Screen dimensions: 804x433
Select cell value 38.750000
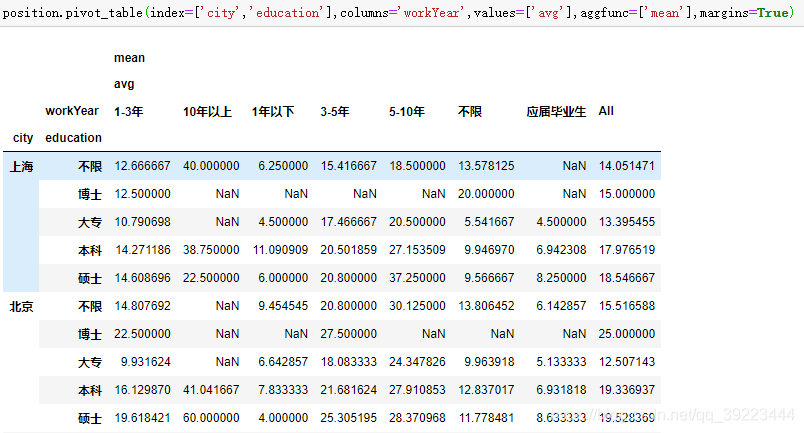[x=211, y=250]
